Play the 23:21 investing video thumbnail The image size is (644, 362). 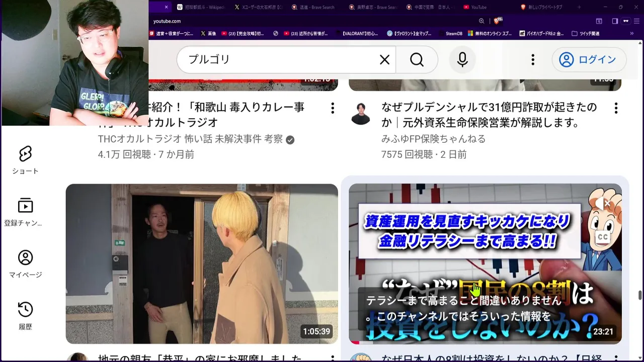pyautogui.click(x=485, y=263)
